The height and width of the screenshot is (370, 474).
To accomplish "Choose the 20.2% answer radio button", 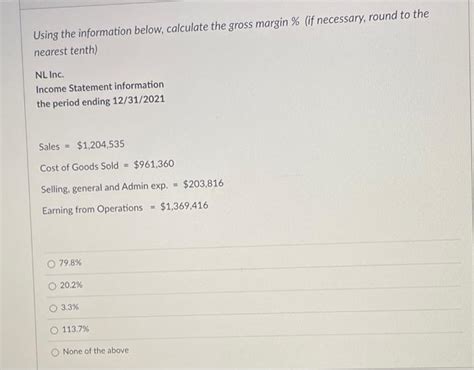I will point(52,286).
